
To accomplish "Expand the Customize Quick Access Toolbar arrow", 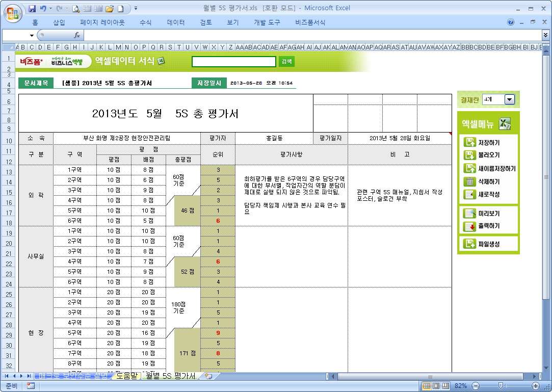I will [136, 9].
